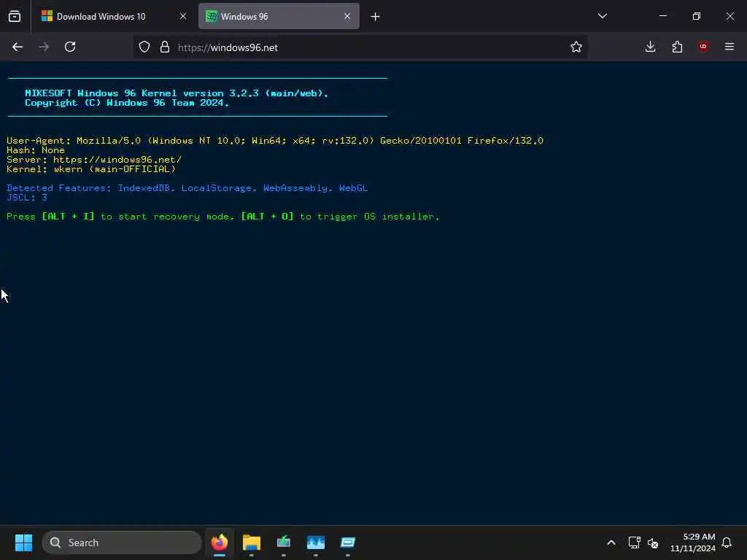Minimize the Firefox window

point(663,16)
